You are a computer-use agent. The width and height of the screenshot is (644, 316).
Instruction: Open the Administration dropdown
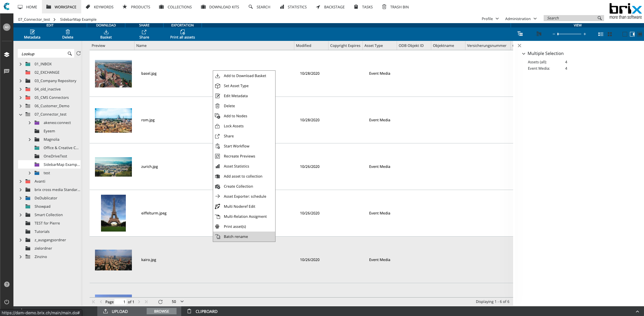pos(521,19)
